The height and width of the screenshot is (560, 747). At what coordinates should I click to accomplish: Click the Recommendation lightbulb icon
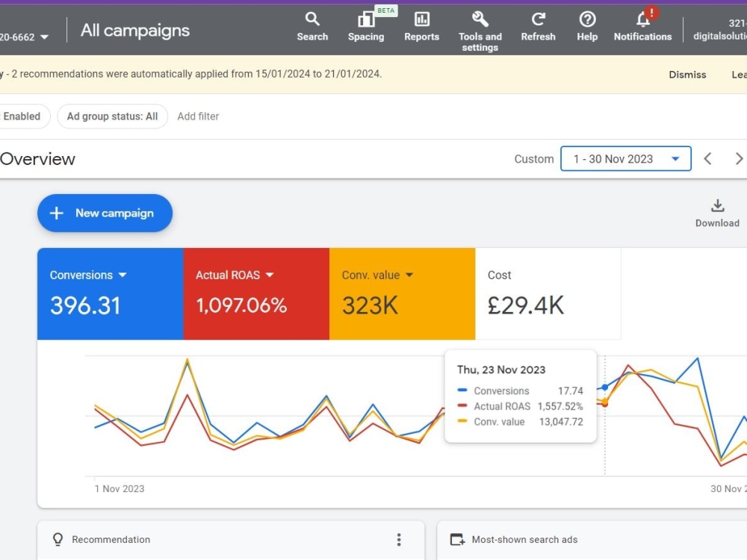pyautogui.click(x=58, y=539)
